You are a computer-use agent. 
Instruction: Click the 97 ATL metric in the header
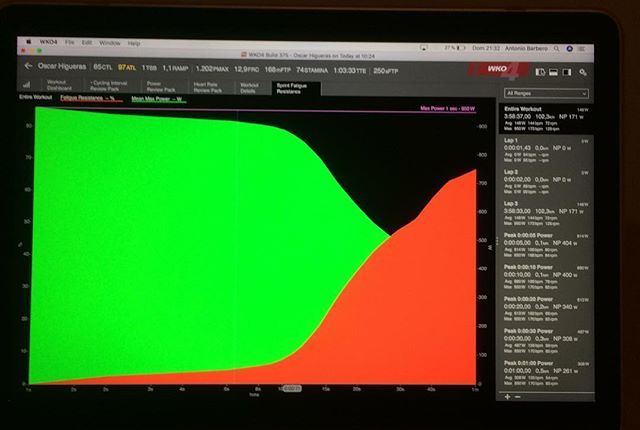click(x=127, y=67)
